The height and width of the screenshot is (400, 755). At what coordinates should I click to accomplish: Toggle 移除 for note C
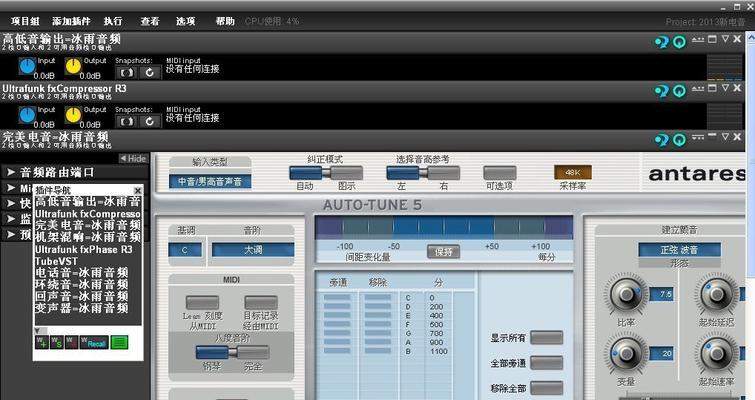(x=378, y=297)
